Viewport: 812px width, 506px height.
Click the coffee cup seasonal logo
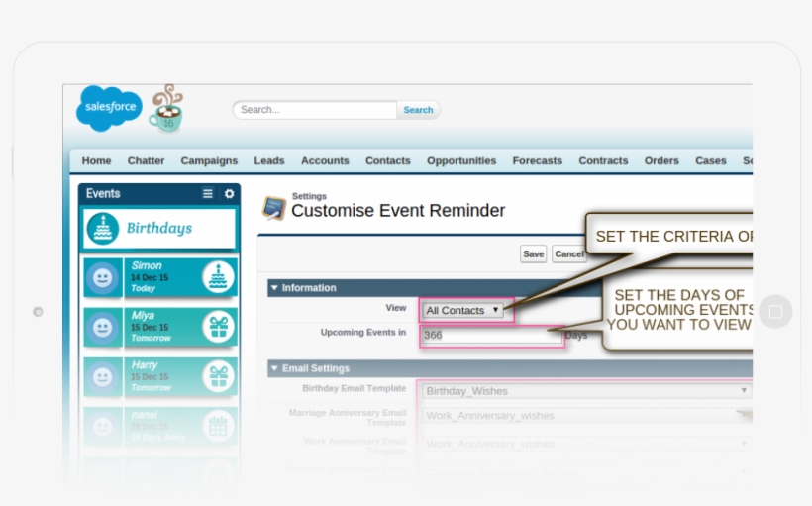click(x=166, y=108)
